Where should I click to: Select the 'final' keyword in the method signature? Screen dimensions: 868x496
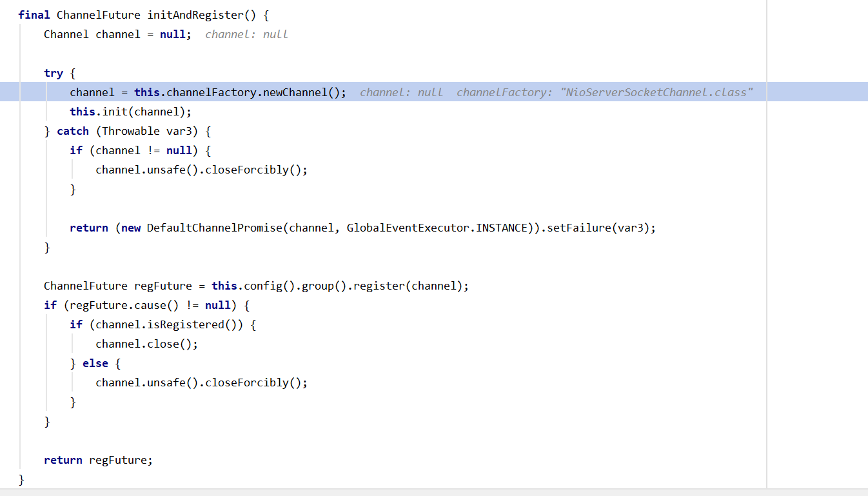[x=34, y=15]
